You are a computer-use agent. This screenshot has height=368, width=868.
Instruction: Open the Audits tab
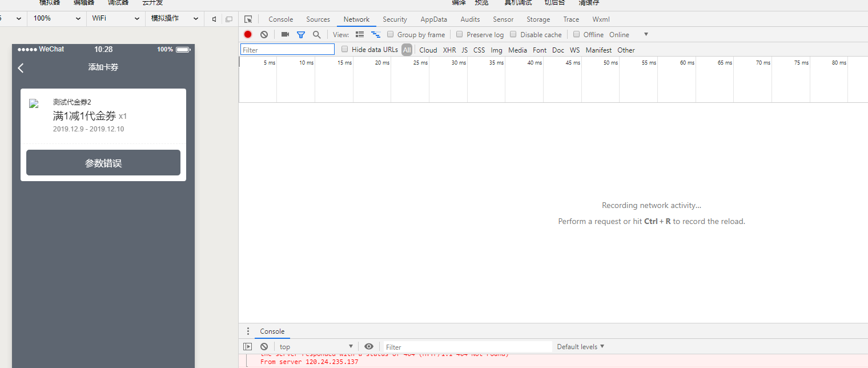(470, 19)
